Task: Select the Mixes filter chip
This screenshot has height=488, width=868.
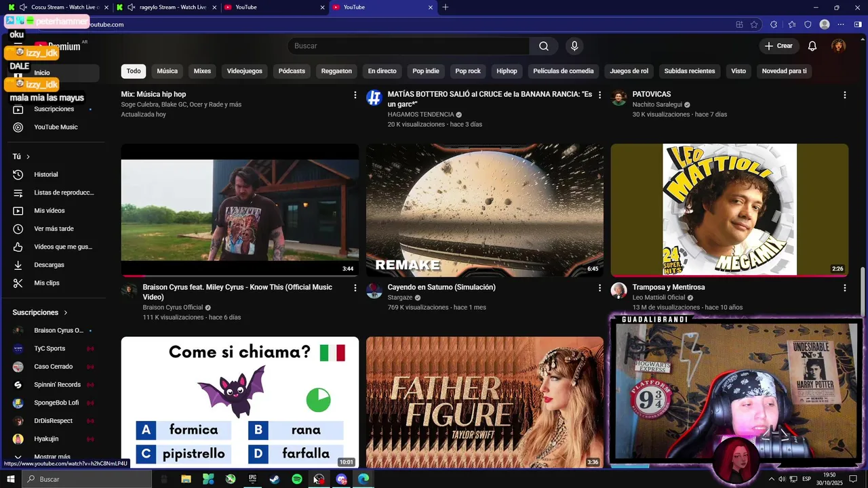Action: click(x=202, y=71)
